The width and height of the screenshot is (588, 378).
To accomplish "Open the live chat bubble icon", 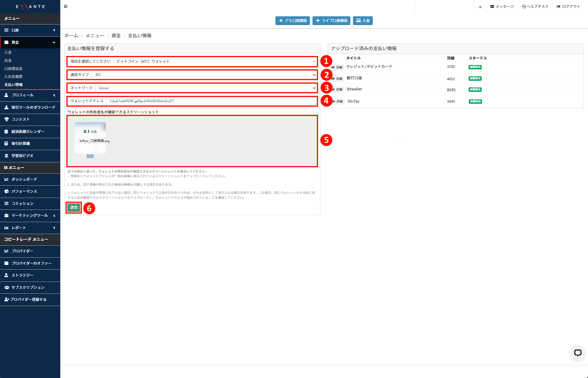I will [x=578, y=353].
